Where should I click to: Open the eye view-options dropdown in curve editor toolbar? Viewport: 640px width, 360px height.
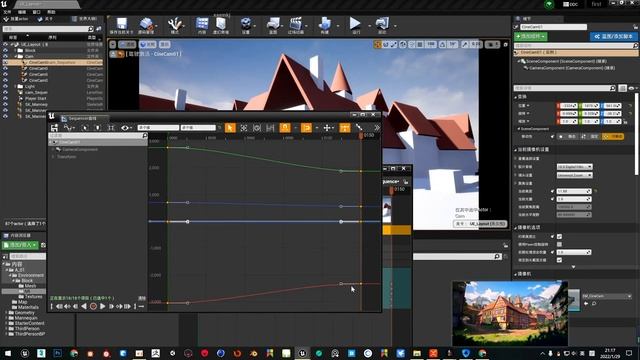[126, 128]
